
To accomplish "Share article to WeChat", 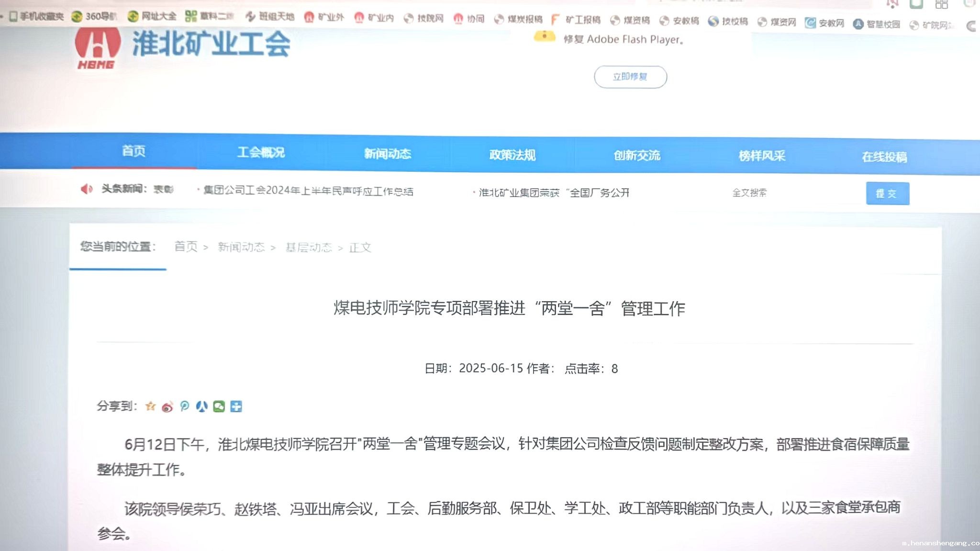I will (x=219, y=406).
